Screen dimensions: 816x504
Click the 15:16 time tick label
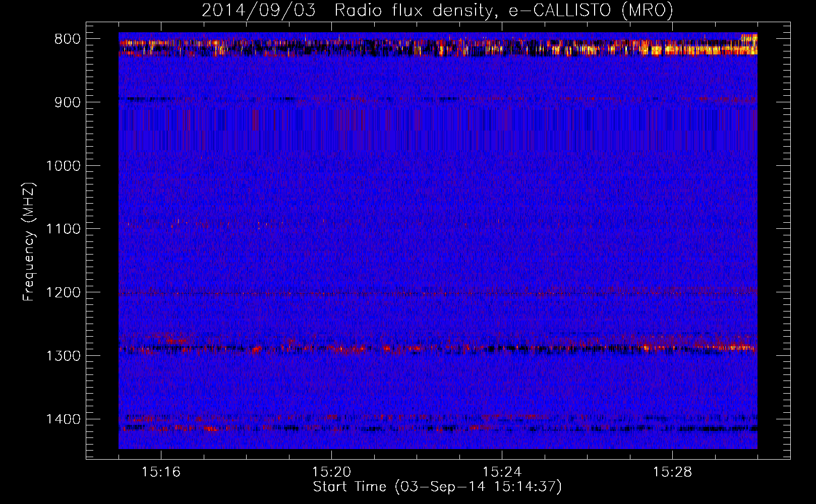(161, 472)
